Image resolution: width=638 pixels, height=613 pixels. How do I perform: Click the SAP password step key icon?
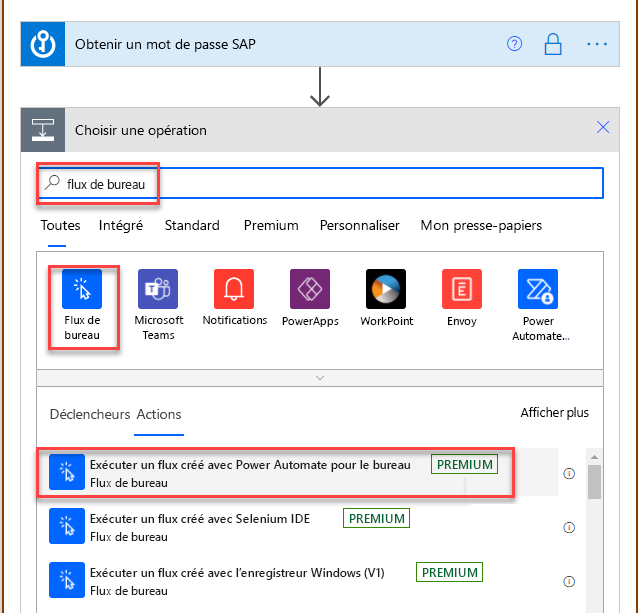(x=43, y=44)
